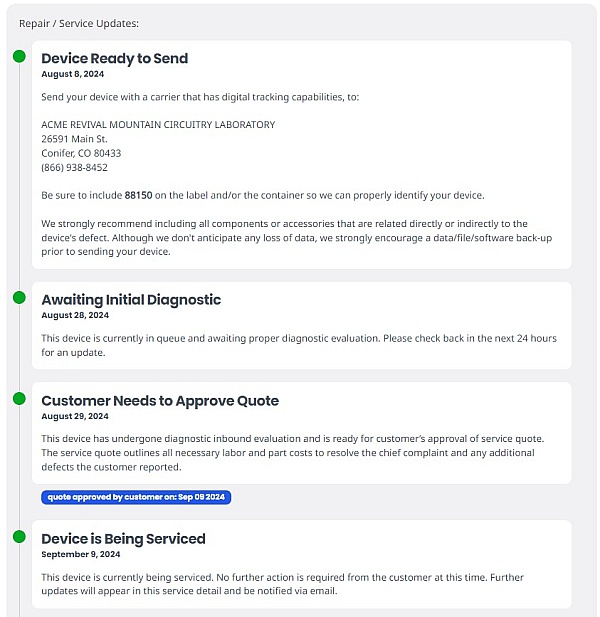Click the August 29, 2024 date
This screenshot has width=600, height=617.
74,416
